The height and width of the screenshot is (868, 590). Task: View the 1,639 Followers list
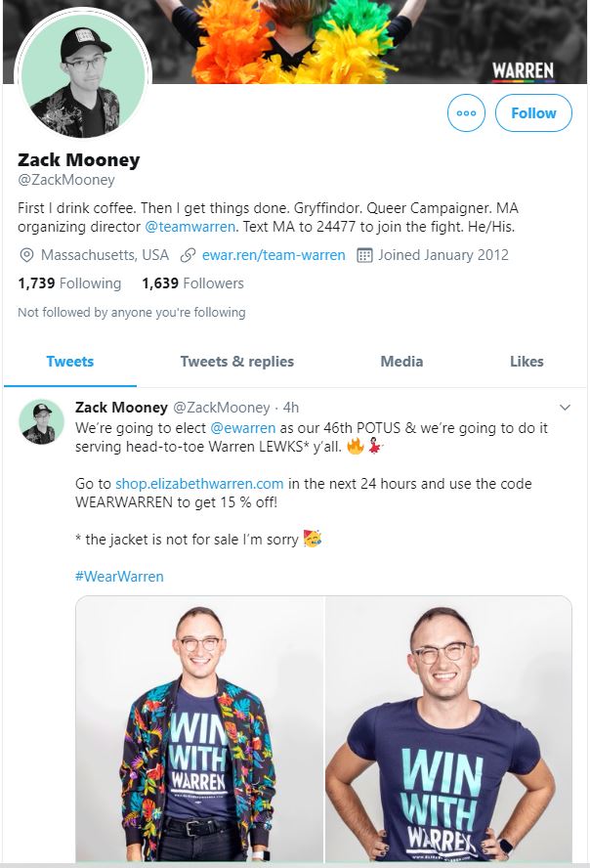tap(192, 283)
